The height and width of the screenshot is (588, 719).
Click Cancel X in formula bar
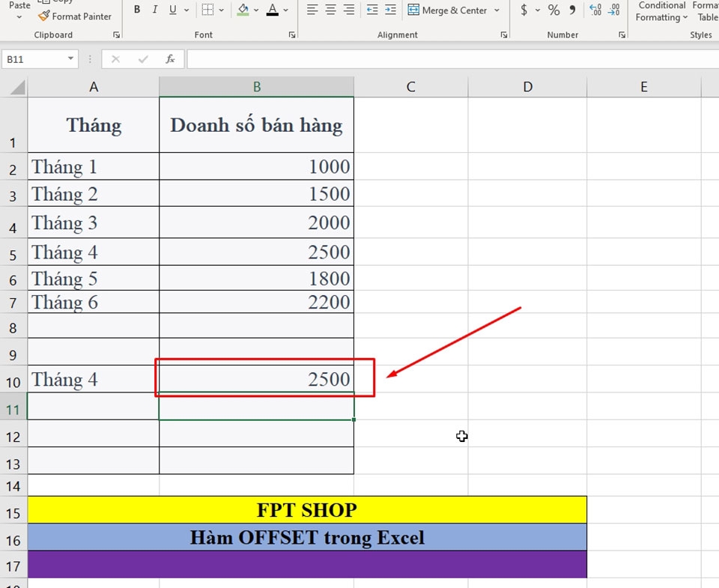(115, 59)
